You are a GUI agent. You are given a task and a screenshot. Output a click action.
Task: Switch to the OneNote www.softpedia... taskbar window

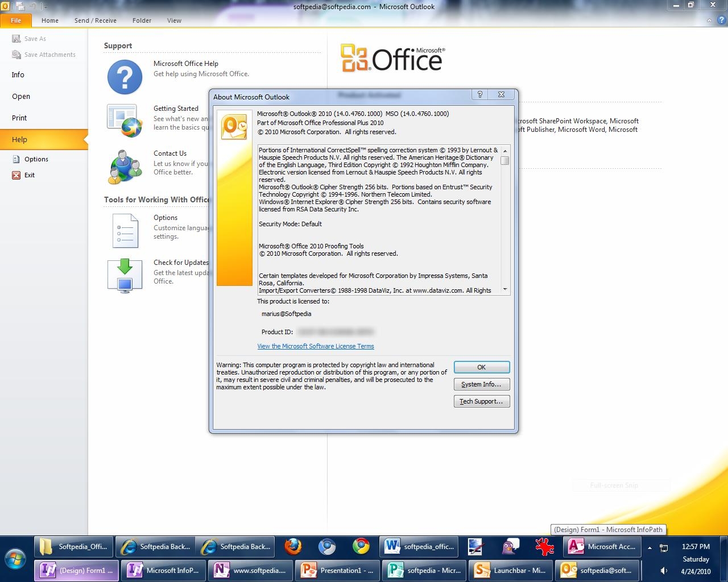click(x=250, y=570)
